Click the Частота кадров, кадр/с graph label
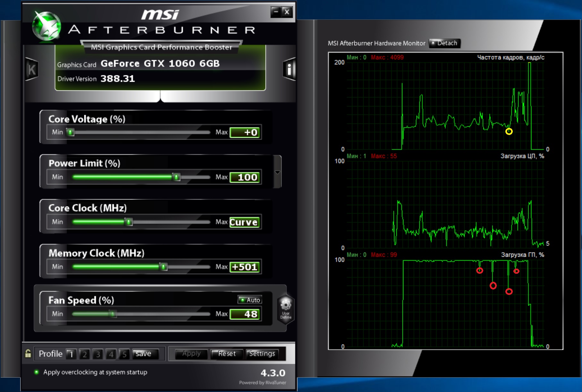Image resolution: width=582 pixels, height=392 pixels. click(x=511, y=58)
